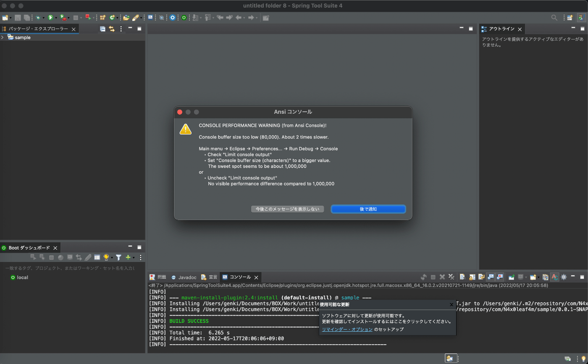
Task: Close the 使用可能な更新 notification popup
Action: click(451, 304)
